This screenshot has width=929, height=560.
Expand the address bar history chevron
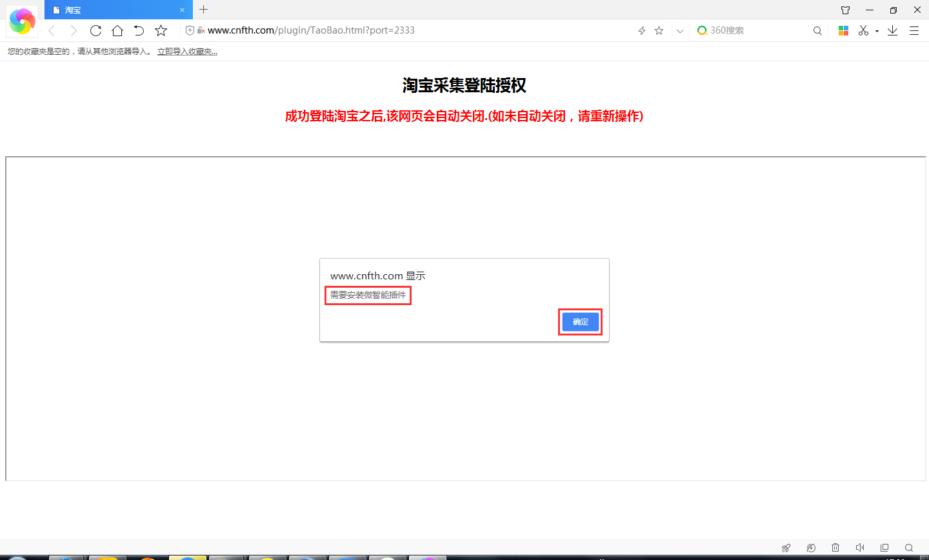(x=680, y=31)
